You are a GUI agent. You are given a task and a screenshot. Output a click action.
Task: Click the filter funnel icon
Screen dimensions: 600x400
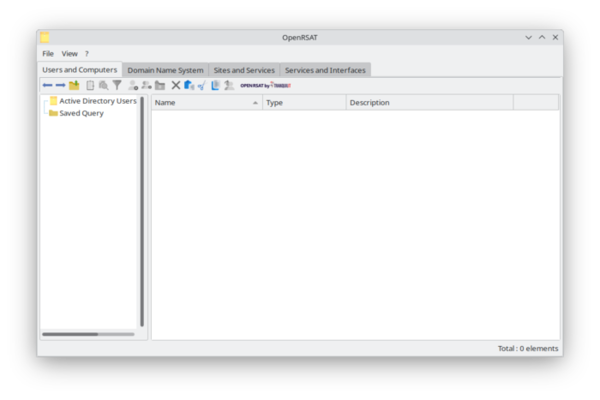point(117,86)
